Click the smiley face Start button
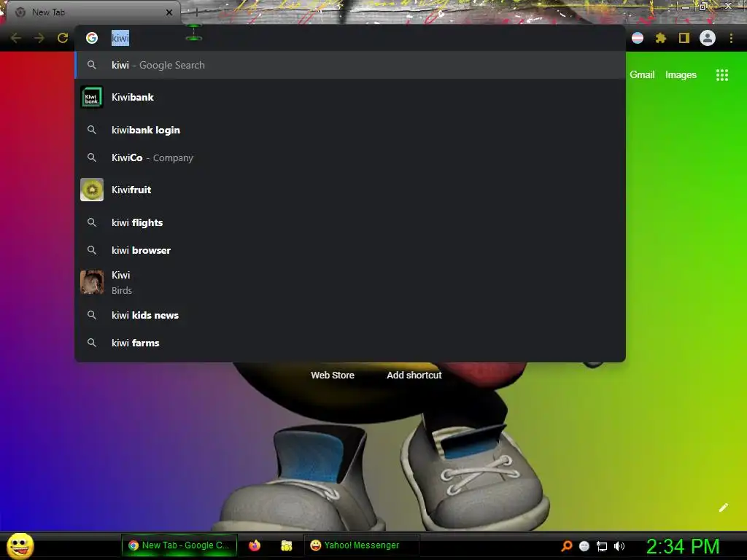The image size is (747, 560). coord(20,545)
